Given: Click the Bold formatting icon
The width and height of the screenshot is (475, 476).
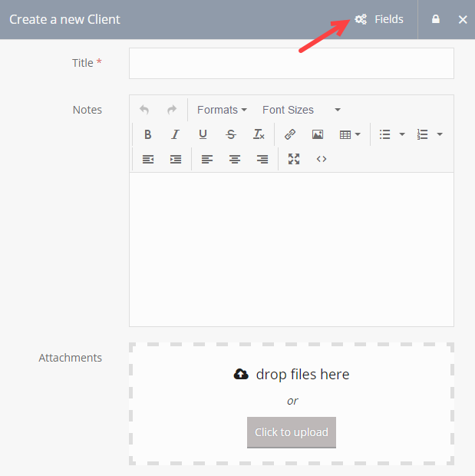Looking at the screenshot, I should point(148,134).
